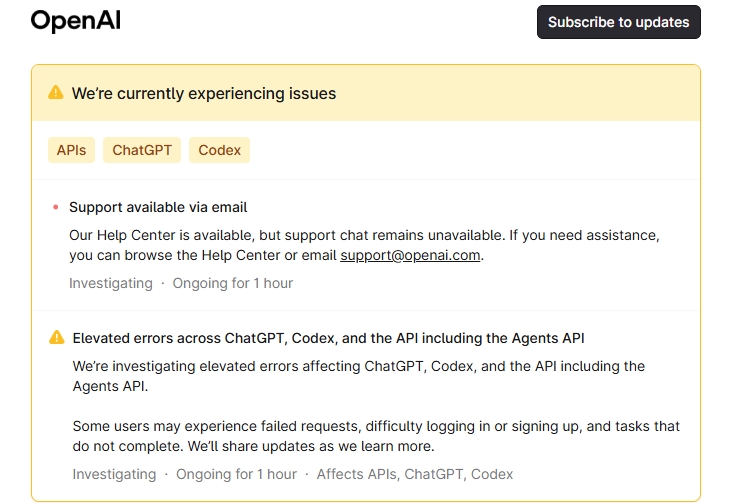Open the 'Support available via email' incident
This screenshot has height=503, width=744.
coord(158,207)
